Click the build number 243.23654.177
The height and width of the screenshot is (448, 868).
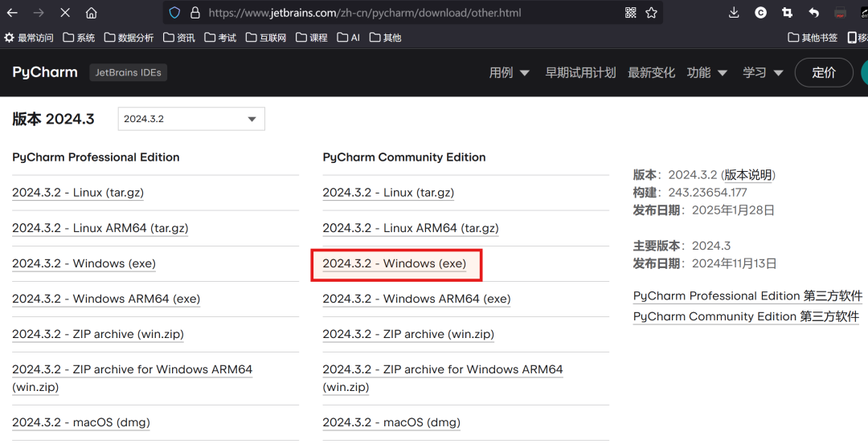click(707, 193)
